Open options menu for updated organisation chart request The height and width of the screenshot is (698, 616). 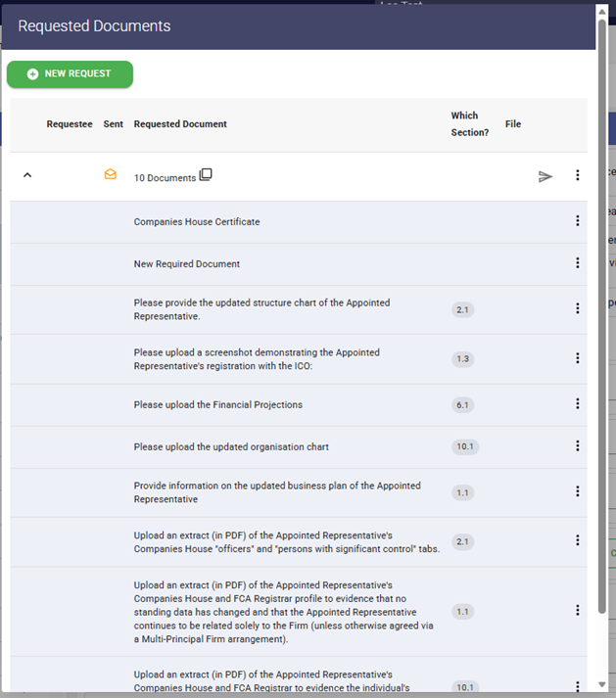coord(578,446)
